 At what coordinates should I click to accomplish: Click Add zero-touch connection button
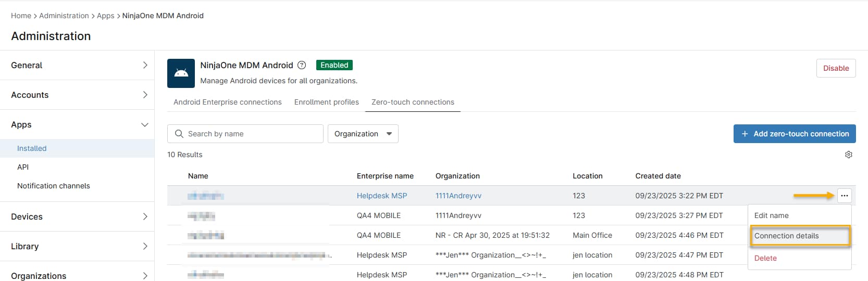click(794, 134)
